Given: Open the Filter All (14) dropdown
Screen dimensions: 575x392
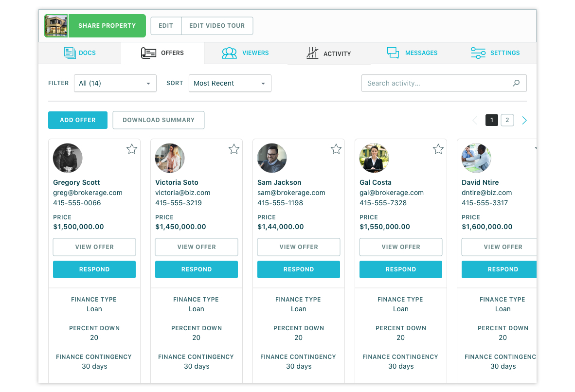Looking at the screenshot, I should [115, 83].
